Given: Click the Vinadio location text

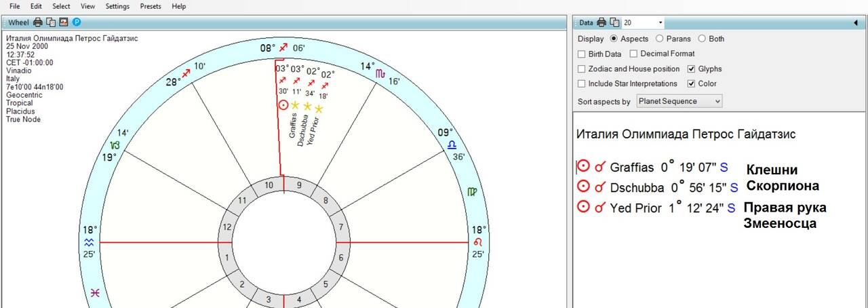Looking at the screenshot, I should [x=19, y=71].
